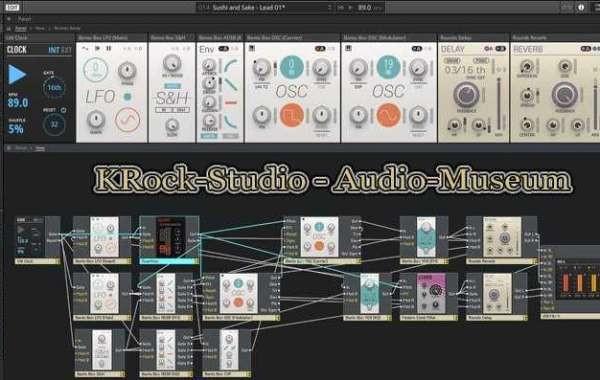Select the orange pulse waveform on Carrier OSC
This screenshot has height=380, width=600.
tap(292, 115)
